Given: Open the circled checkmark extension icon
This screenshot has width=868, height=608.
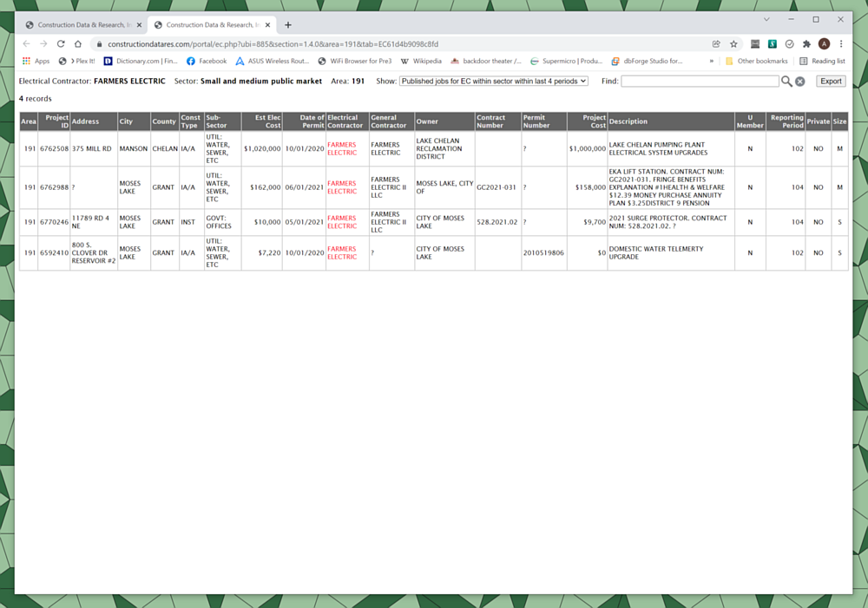Looking at the screenshot, I should point(789,43).
